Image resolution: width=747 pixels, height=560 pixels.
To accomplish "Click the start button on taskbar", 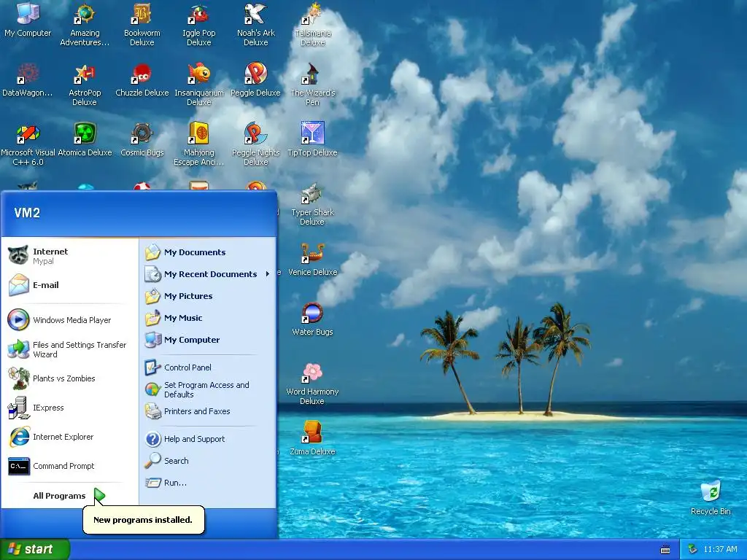I will [x=34, y=549].
